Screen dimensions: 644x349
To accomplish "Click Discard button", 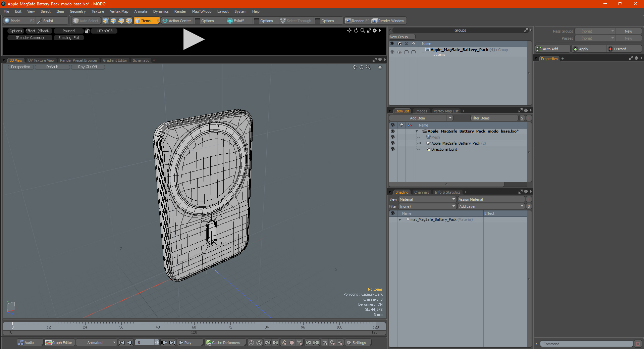I will click(x=625, y=49).
